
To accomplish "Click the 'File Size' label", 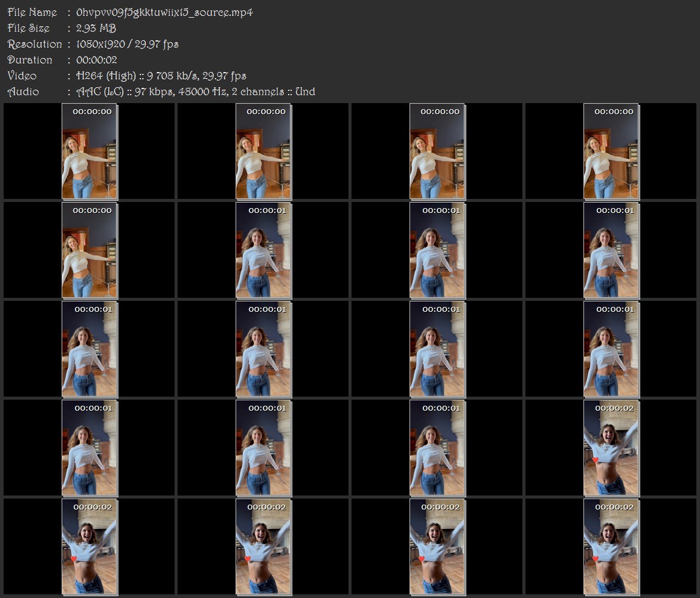I will [x=29, y=28].
